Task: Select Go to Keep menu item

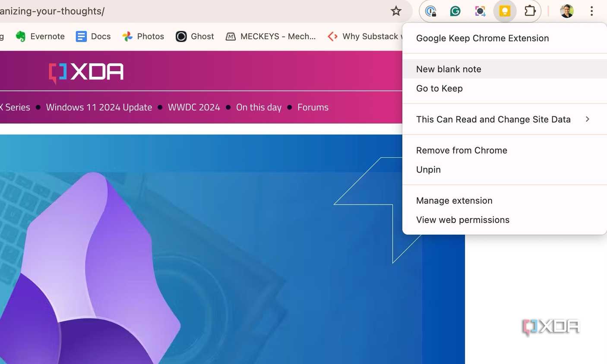Action: (505, 88)
